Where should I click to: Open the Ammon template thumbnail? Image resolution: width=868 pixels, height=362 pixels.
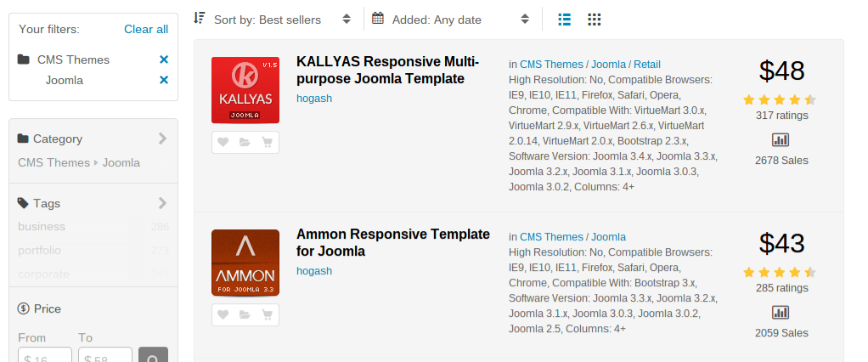[x=245, y=263]
